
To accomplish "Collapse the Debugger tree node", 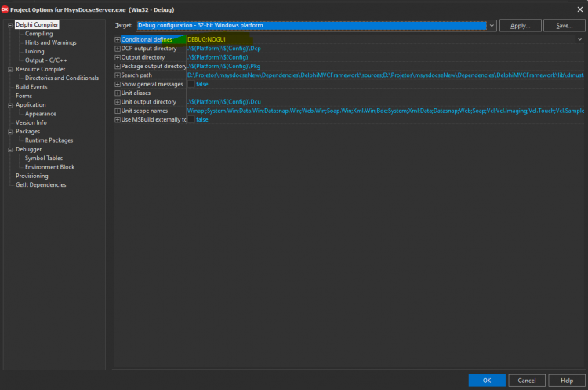I will tap(10, 150).
